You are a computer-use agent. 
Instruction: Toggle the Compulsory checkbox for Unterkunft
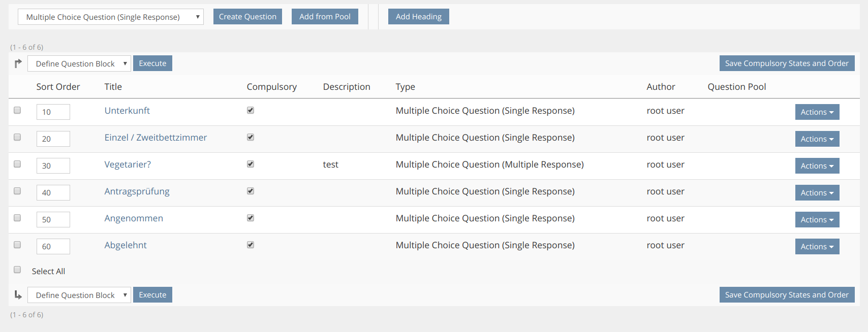click(251, 110)
